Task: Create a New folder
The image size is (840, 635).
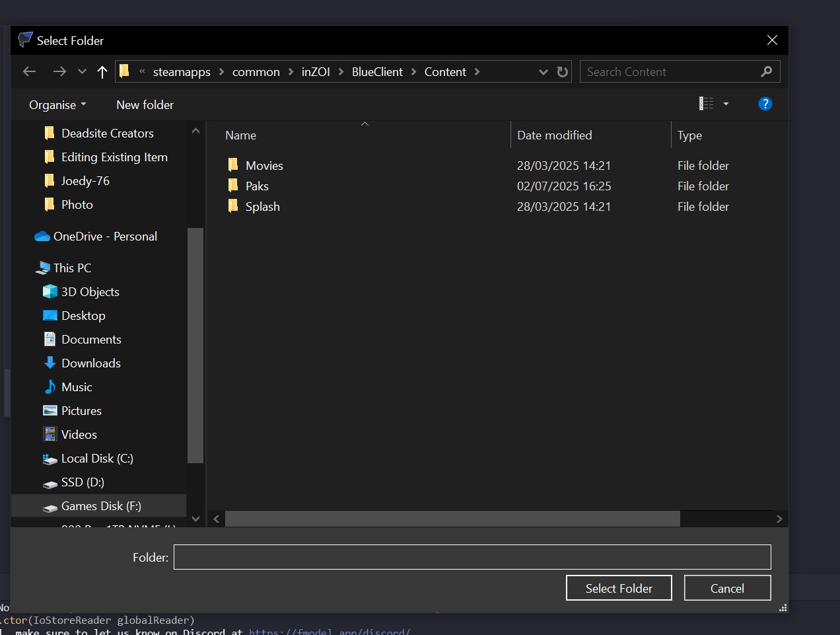Action: click(x=145, y=104)
